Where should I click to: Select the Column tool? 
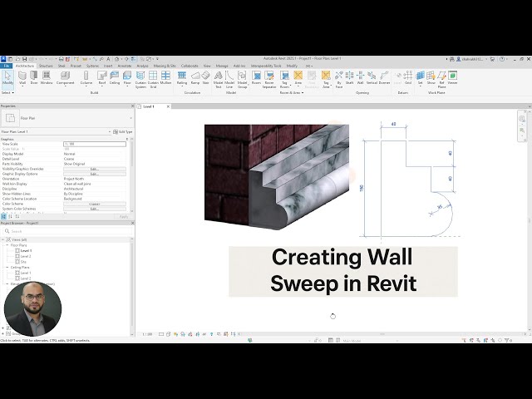coord(86,78)
